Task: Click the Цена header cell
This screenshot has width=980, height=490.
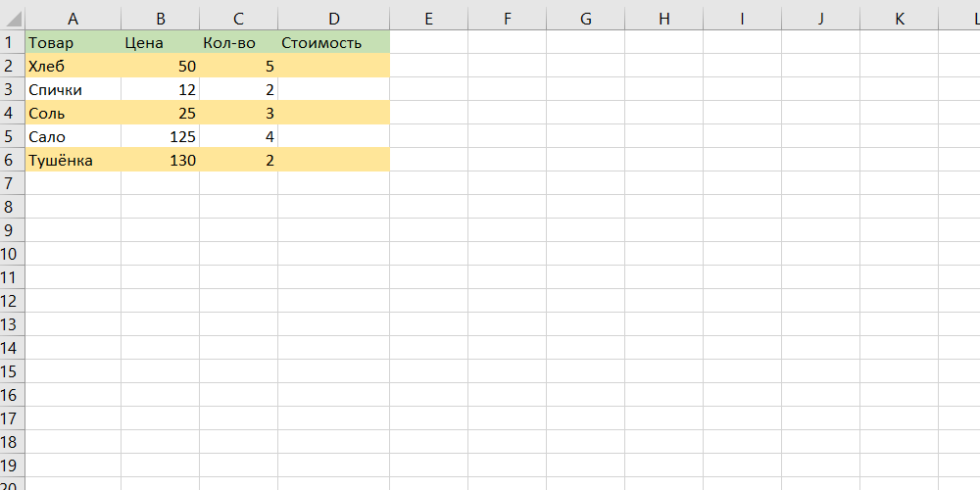Action: point(161,42)
